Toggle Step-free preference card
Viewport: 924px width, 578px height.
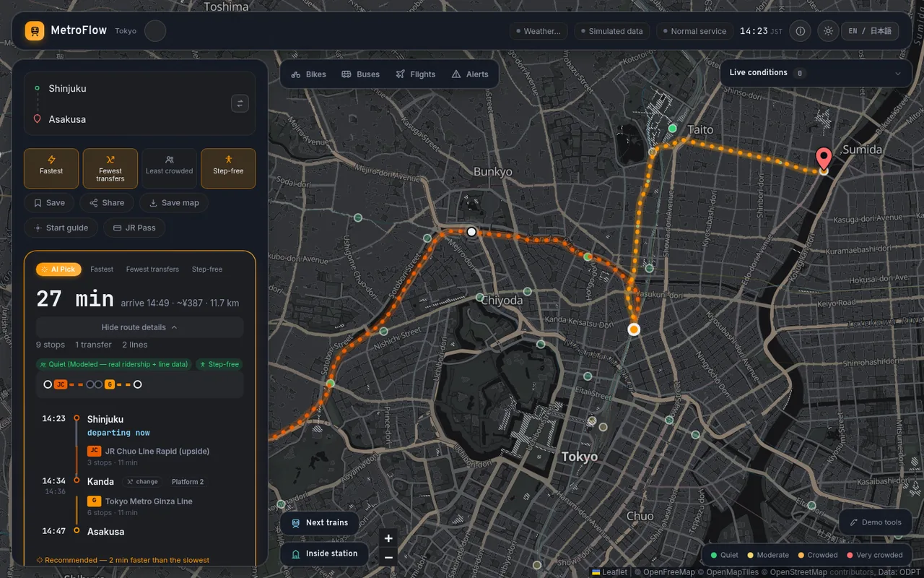(228, 168)
